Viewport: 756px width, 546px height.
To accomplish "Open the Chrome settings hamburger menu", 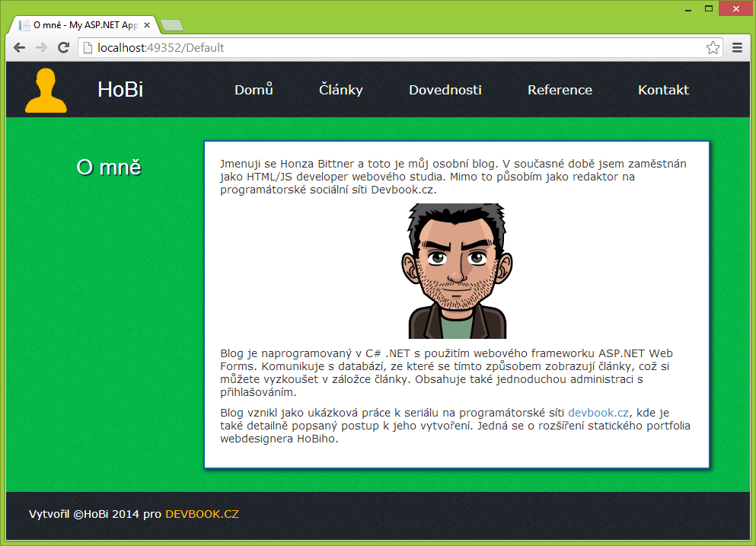I will 737,47.
